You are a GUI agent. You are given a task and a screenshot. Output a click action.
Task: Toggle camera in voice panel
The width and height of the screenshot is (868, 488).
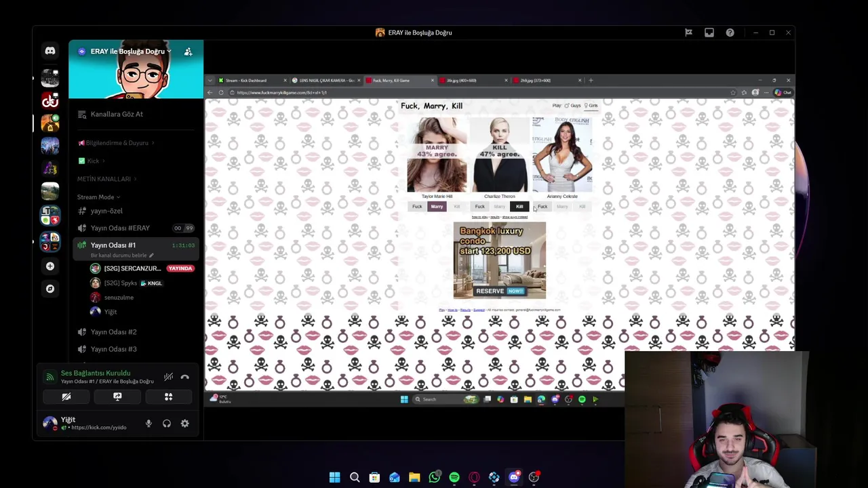(x=66, y=397)
